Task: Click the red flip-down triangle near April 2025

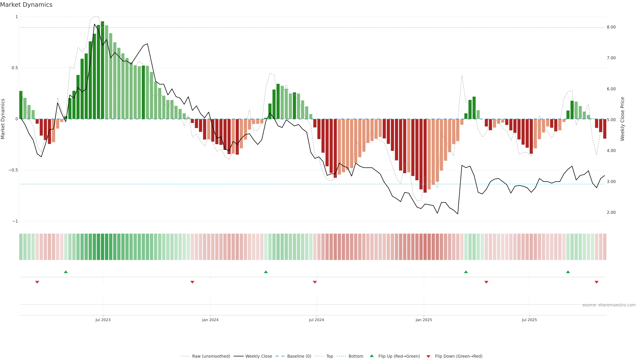Action: (x=486, y=282)
